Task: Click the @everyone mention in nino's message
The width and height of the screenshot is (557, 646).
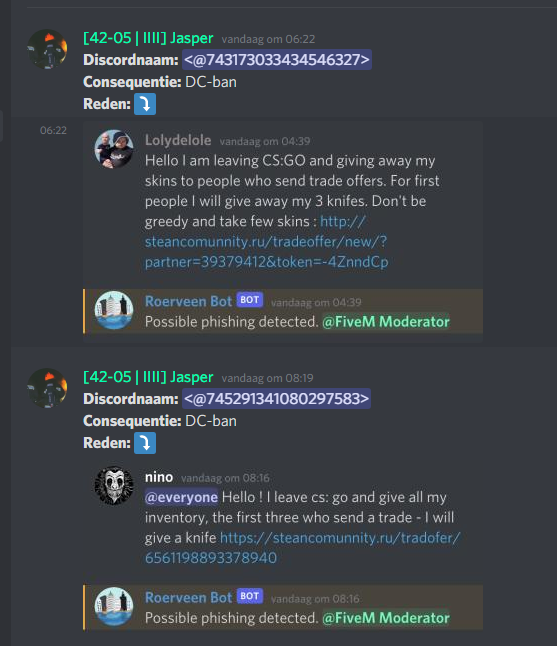Action: click(x=181, y=497)
